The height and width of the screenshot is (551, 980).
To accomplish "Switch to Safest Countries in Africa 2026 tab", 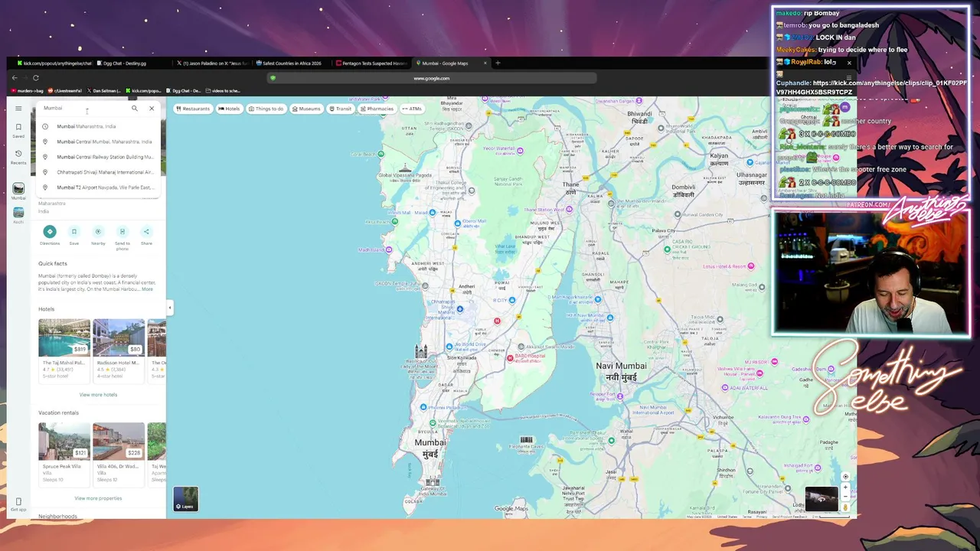I will (x=293, y=64).
